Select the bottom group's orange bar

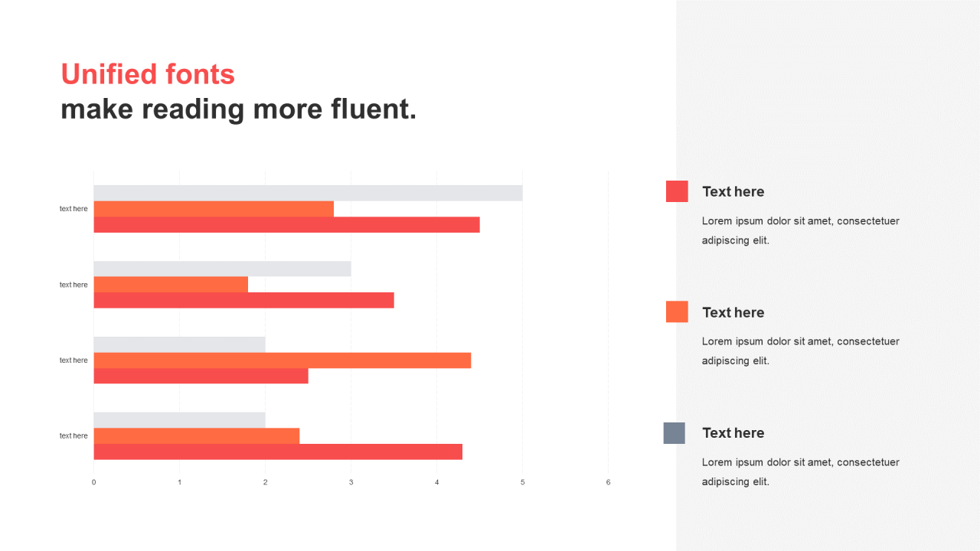coord(196,436)
